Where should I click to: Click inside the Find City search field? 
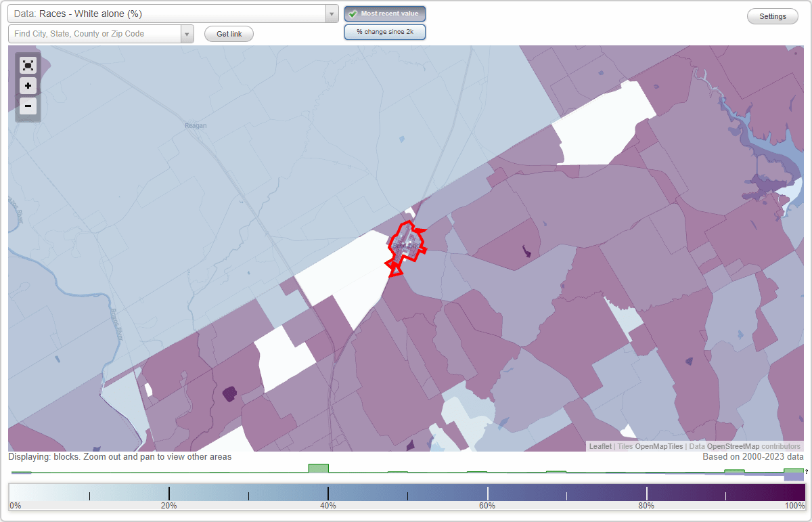(x=95, y=34)
